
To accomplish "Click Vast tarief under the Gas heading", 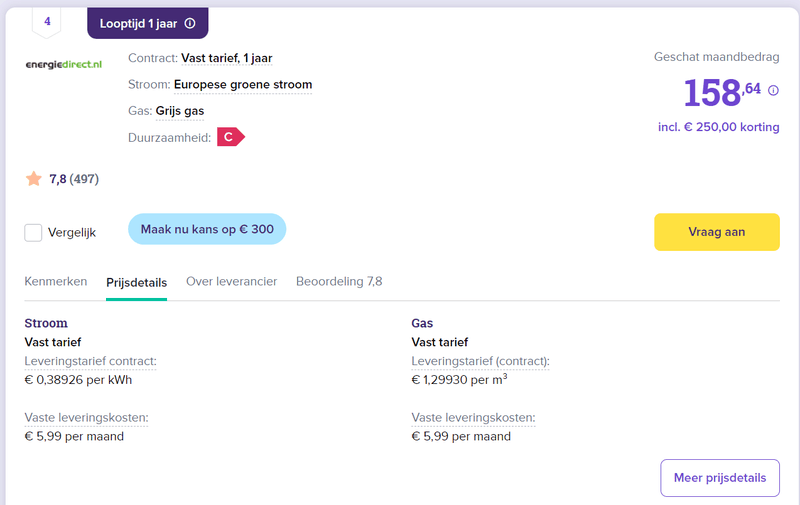I will point(439,342).
